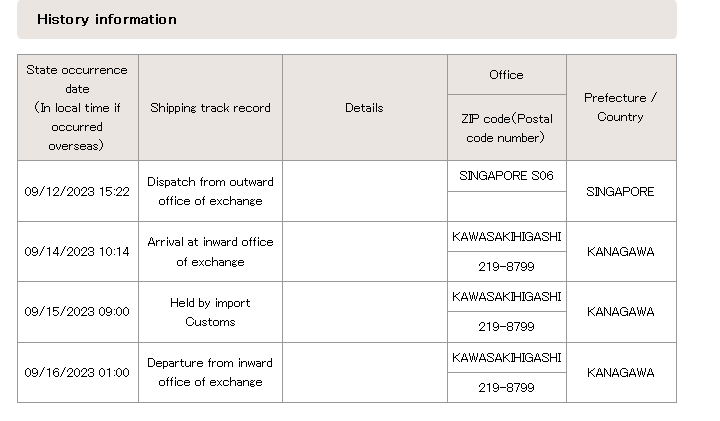Select Arrival at inward office of exchange
The image size is (720, 421).
point(210,252)
